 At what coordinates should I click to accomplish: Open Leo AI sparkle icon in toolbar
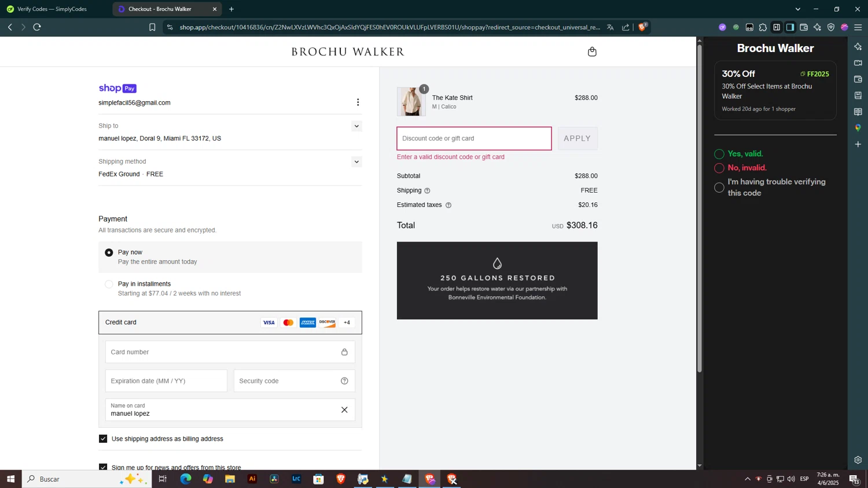click(817, 27)
